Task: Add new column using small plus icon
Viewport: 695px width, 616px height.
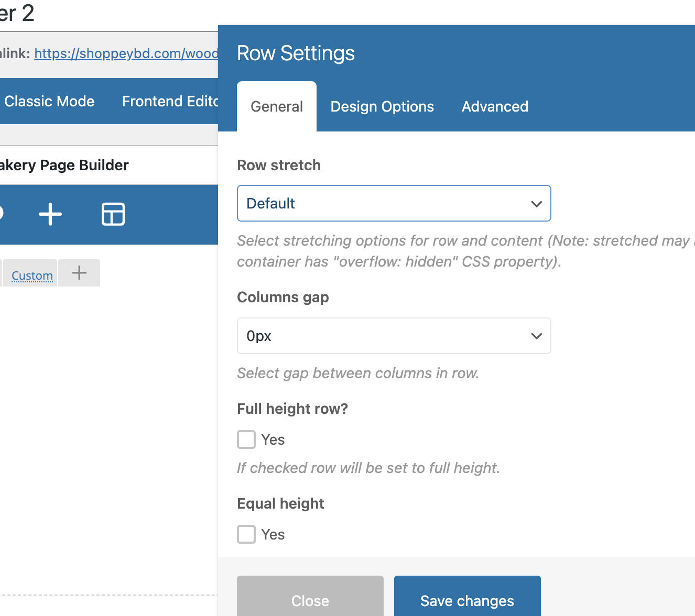Action: [x=79, y=273]
